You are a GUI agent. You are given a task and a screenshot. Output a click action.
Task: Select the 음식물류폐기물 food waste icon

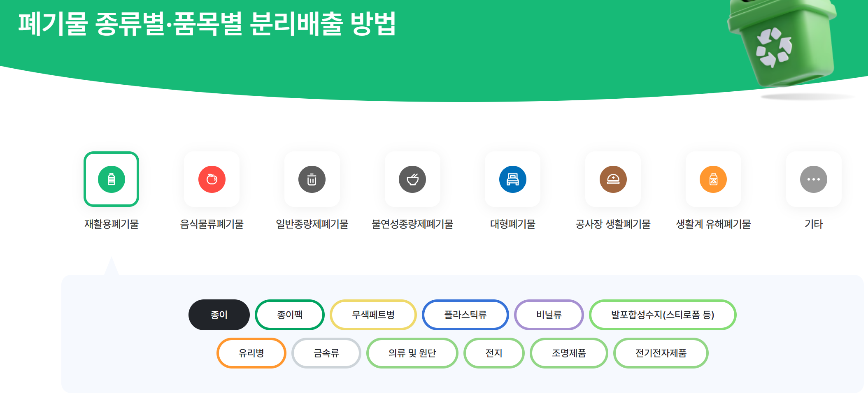click(212, 179)
